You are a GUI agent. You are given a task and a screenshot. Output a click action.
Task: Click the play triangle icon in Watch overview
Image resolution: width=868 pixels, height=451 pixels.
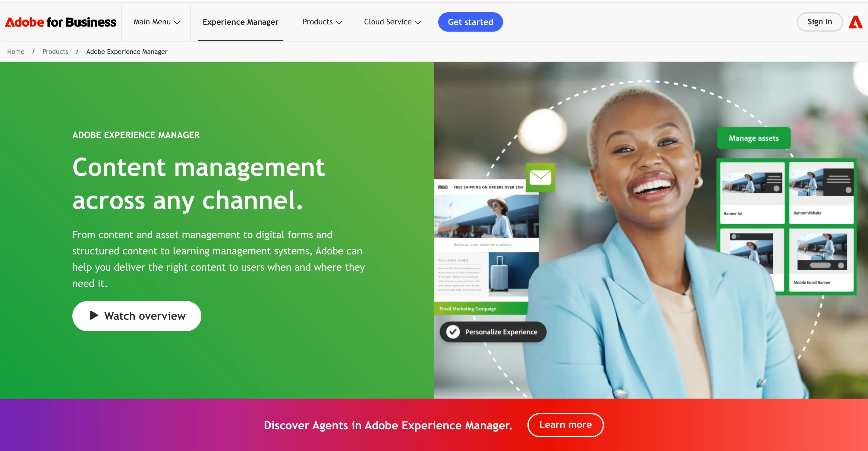click(94, 315)
